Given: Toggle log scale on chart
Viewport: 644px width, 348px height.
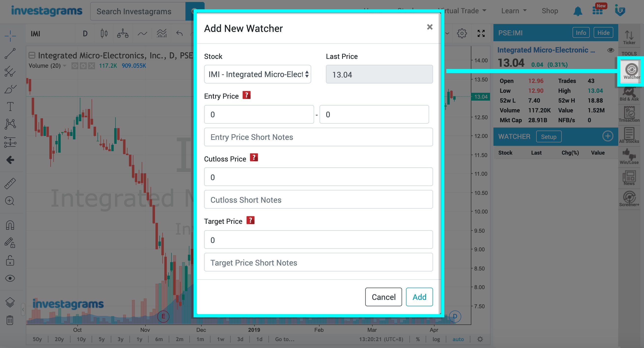Looking at the screenshot, I should [436, 339].
